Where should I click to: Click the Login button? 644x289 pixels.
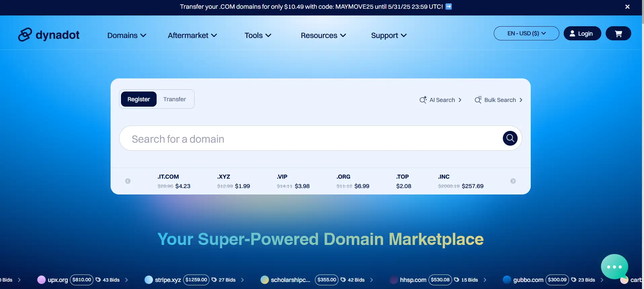(582, 33)
